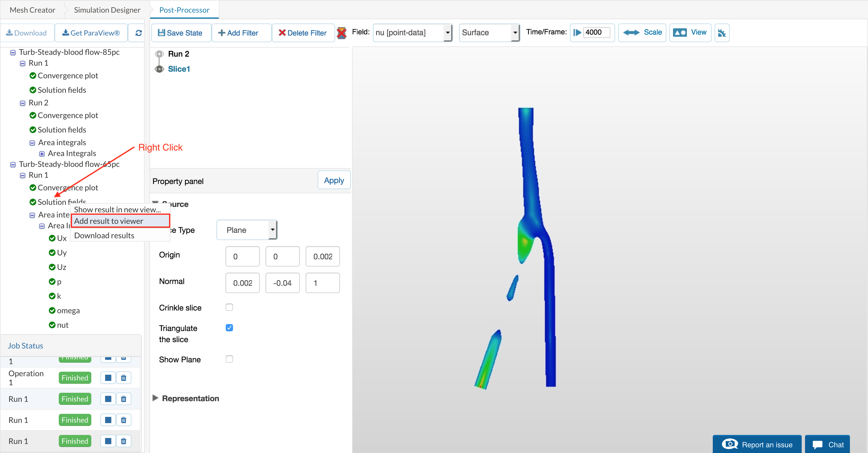Enable the Crinkle slice checkbox
The width and height of the screenshot is (868, 453).
[229, 307]
